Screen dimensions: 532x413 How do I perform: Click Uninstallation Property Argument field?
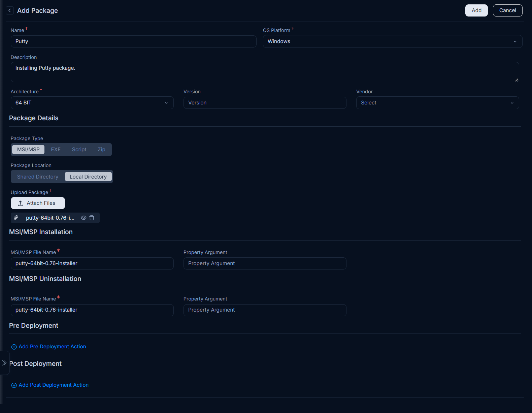point(265,310)
